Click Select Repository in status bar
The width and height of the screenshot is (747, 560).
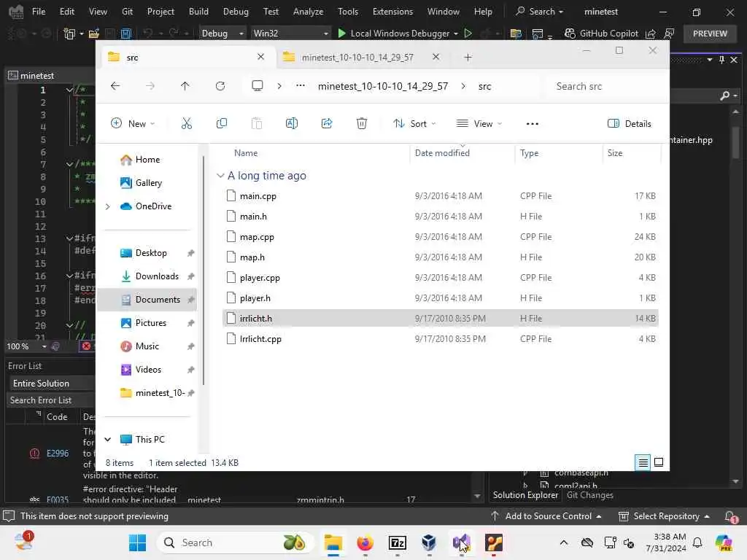pos(664,516)
